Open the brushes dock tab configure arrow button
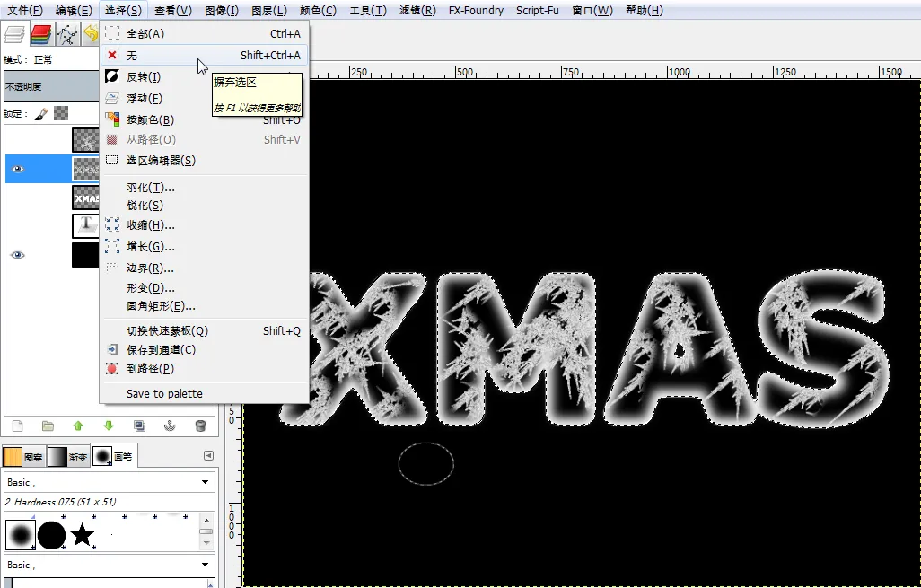921x588 pixels. [208, 456]
